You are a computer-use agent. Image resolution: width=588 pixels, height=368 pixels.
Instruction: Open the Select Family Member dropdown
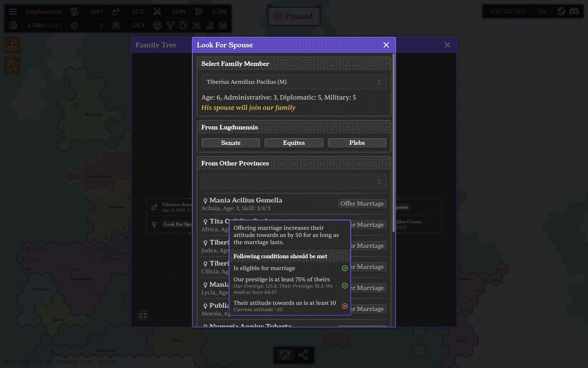[x=294, y=82]
